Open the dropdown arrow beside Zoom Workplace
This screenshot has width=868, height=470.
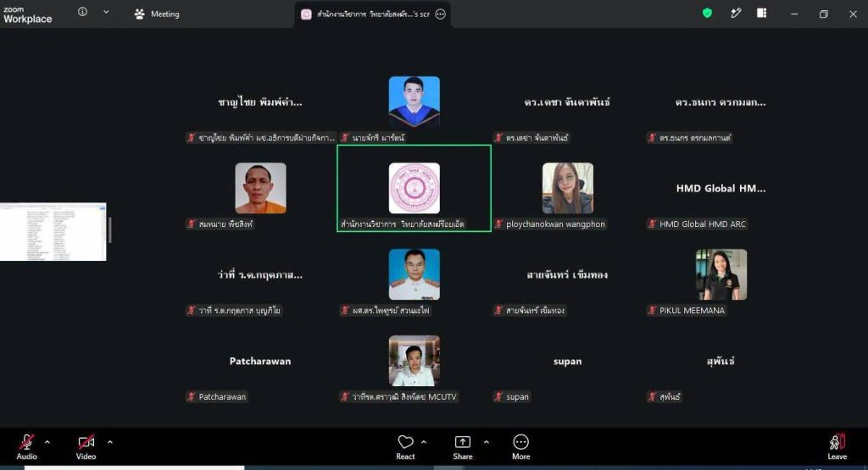(106, 12)
